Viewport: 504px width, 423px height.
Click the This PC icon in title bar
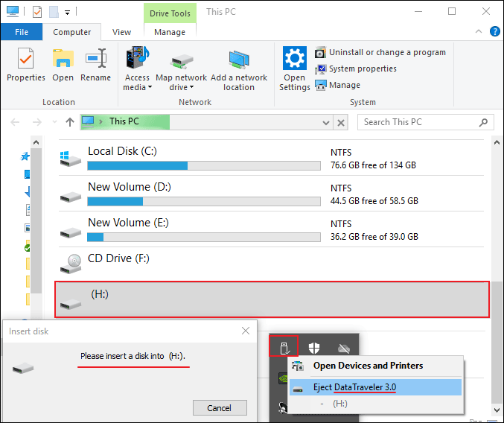click(13, 11)
